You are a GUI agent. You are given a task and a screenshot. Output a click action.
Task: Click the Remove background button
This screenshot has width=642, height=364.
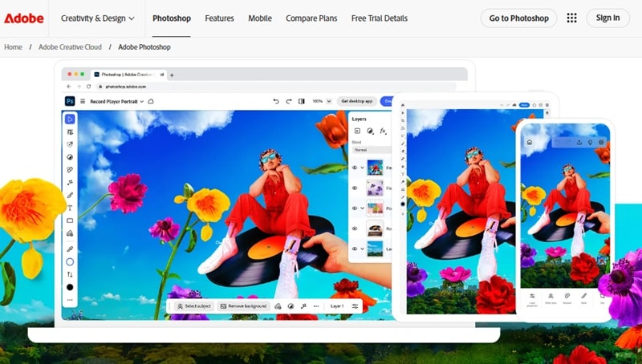tap(244, 306)
